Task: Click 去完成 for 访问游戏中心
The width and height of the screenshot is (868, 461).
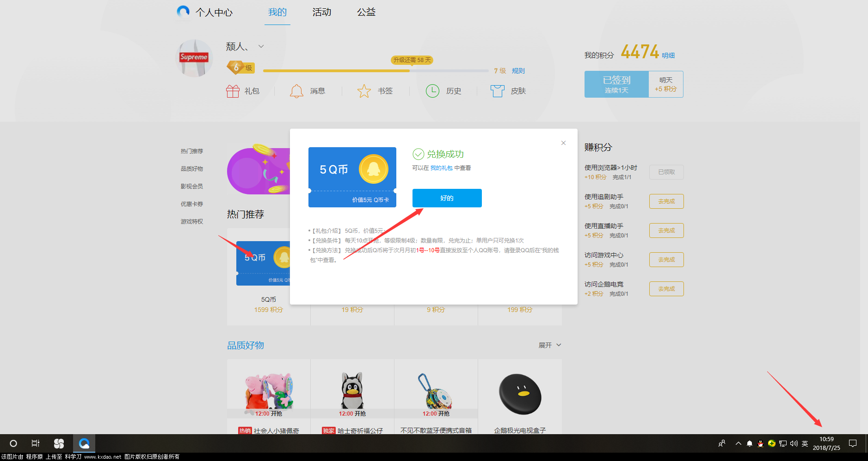Action: point(666,260)
